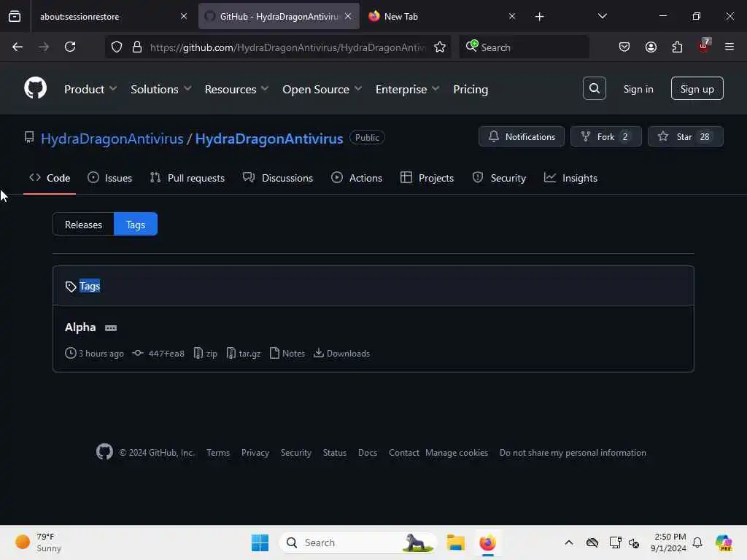Click the Sign up button

tap(697, 88)
